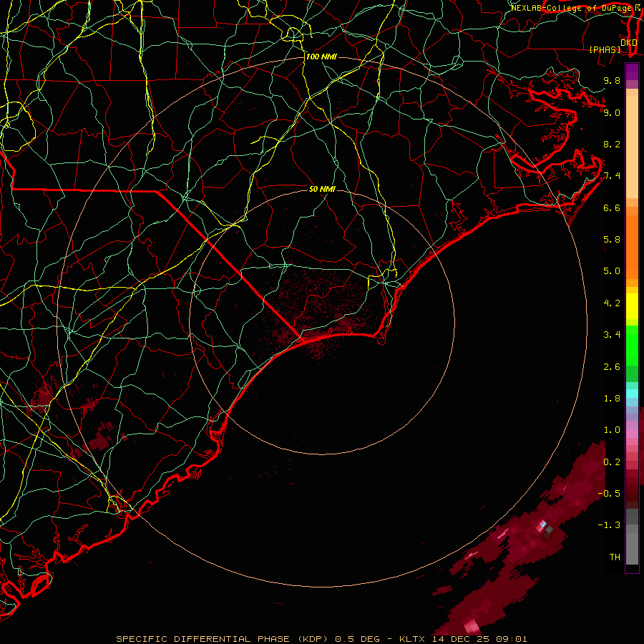Click the 2.6 value on the color scale
Viewport: 644px width, 644px height.
[x=612, y=367]
